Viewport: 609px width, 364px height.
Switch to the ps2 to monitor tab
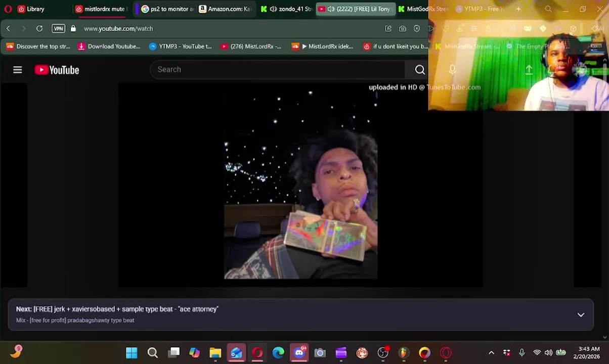[167, 9]
